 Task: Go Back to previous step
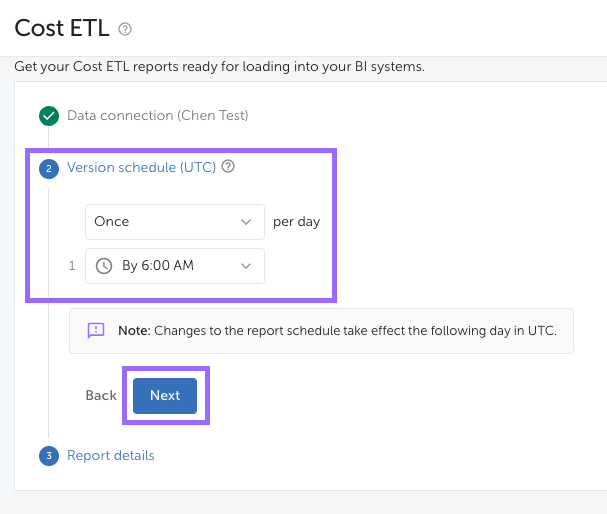(x=101, y=396)
